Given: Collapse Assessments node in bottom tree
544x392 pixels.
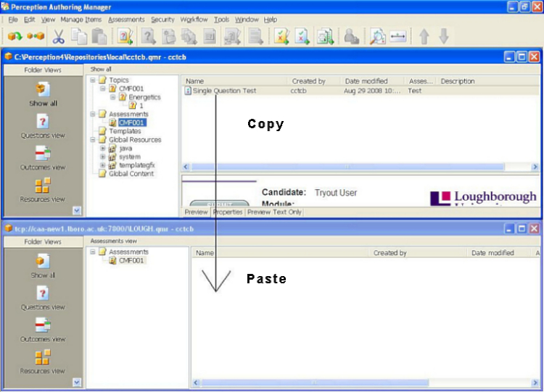Looking at the screenshot, I should 94,252.
